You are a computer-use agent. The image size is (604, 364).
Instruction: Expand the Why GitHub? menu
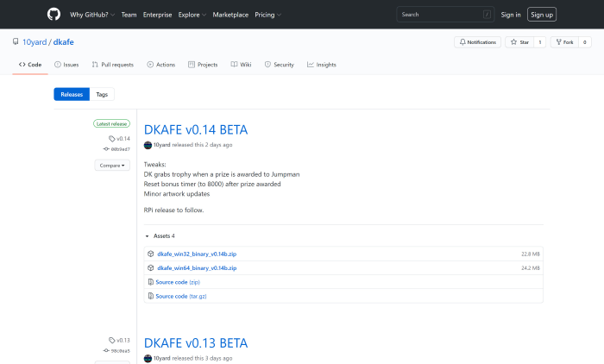(92, 15)
